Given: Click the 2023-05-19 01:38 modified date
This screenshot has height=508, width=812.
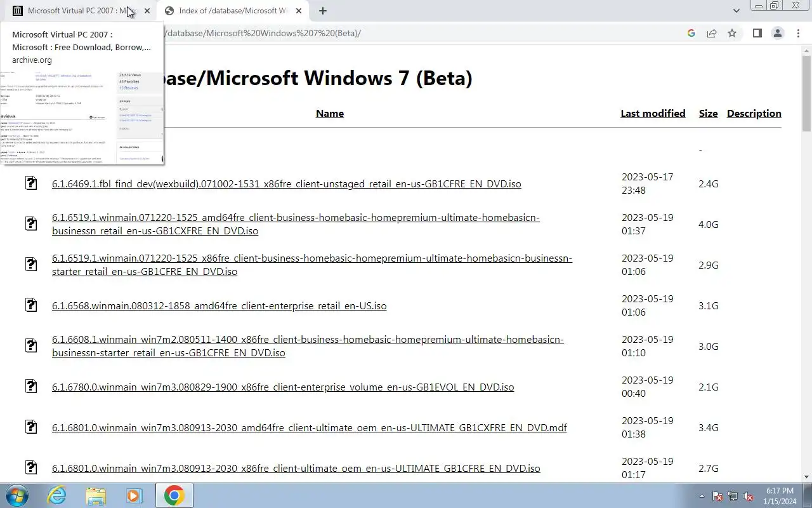Looking at the screenshot, I should point(647,427).
